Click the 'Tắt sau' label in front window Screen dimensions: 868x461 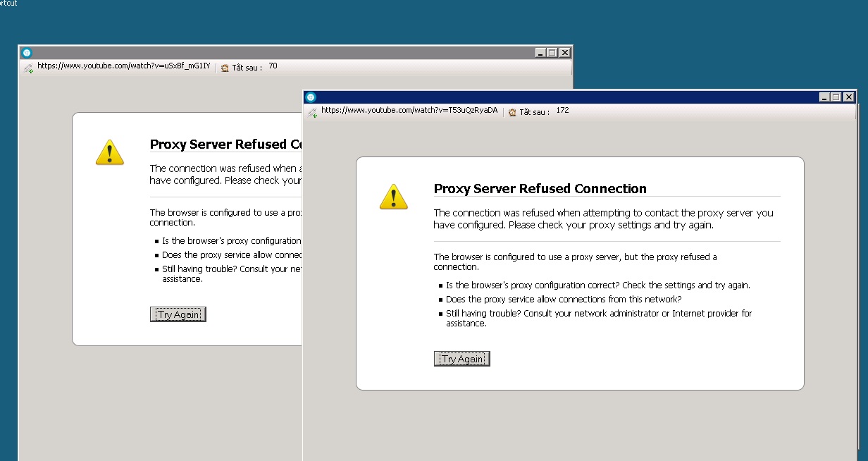point(534,112)
